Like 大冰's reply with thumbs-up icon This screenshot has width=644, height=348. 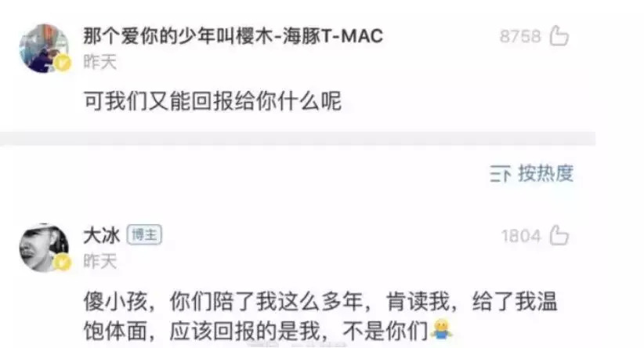pyautogui.click(x=559, y=235)
